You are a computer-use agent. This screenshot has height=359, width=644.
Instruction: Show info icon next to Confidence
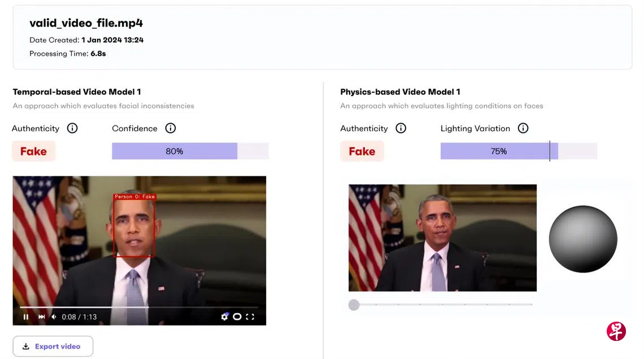coord(171,128)
